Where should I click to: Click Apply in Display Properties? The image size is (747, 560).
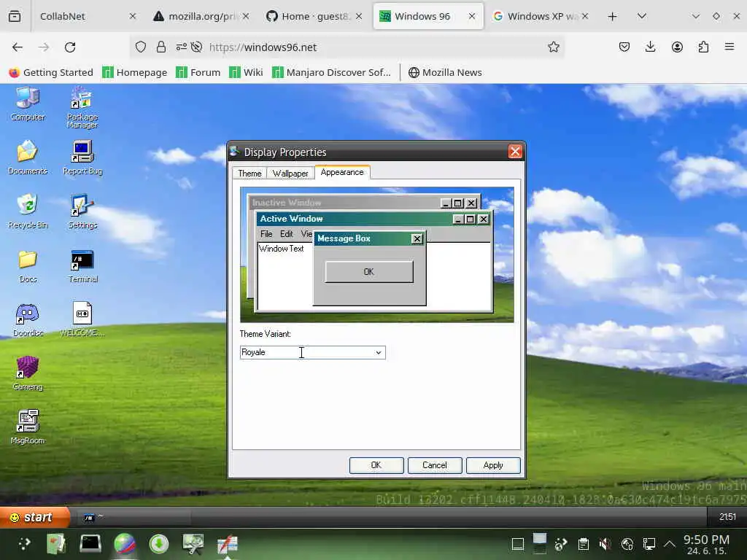pos(493,465)
